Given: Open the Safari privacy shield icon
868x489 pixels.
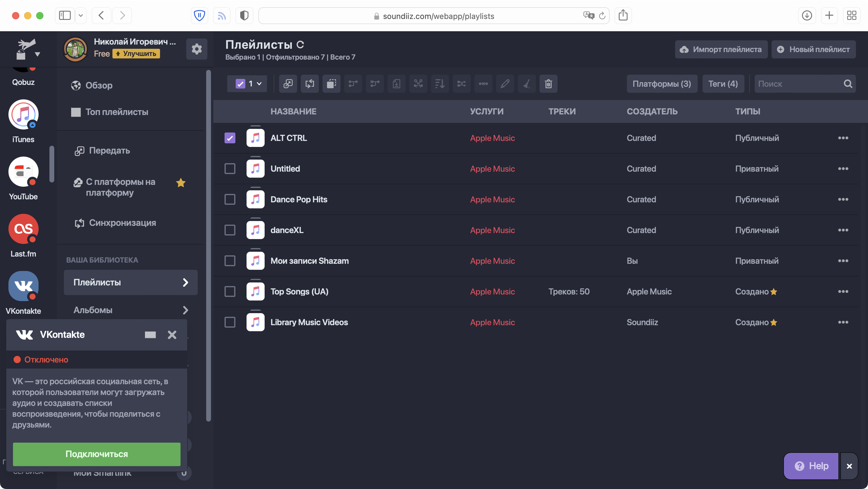Looking at the screenshot, I should tap(244, 15).
